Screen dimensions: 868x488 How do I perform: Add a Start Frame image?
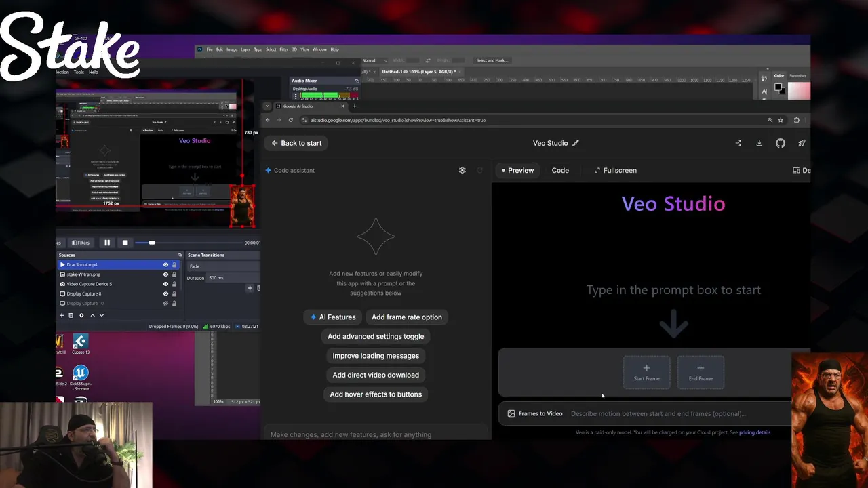646,372
